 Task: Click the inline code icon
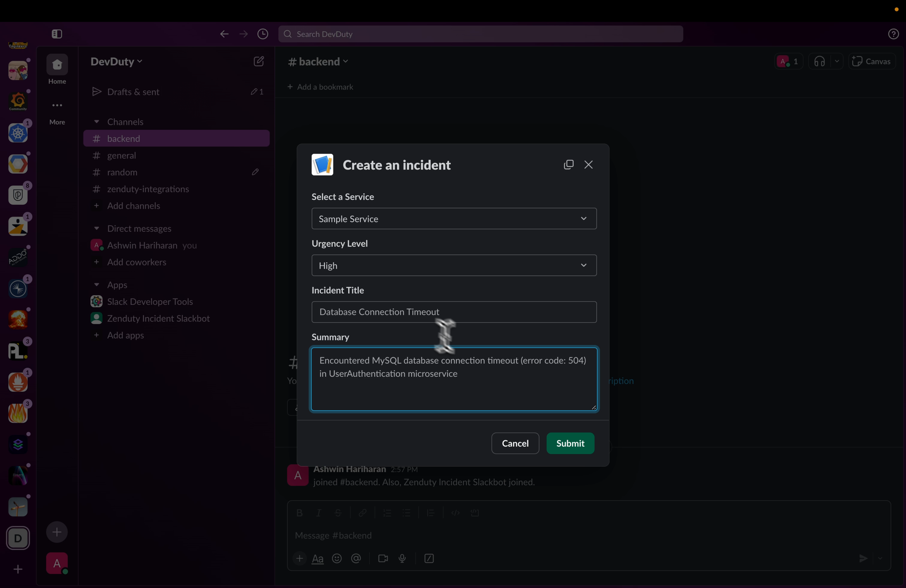pos(455,513)
